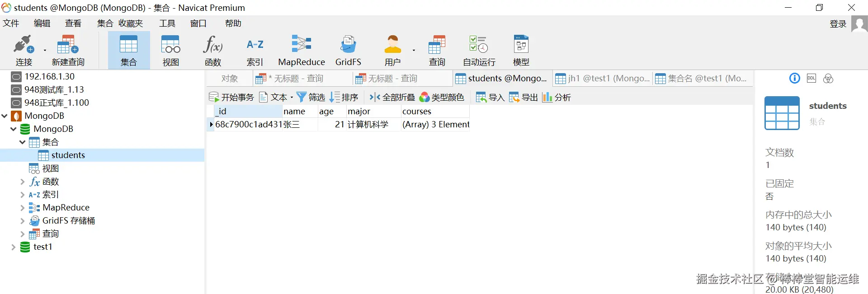Click the Text (文本) view button
The height and width of the screenshot is (294, 868).
(274, 97)
